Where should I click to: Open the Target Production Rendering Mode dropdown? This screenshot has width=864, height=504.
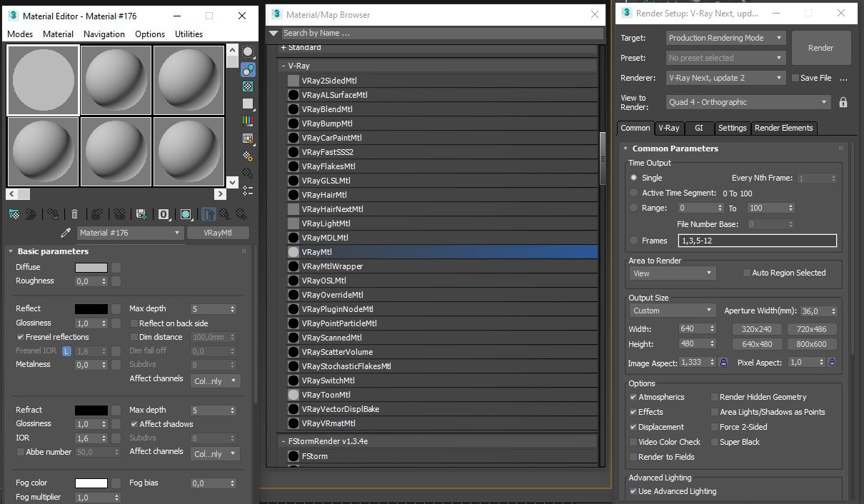[726, 38]
